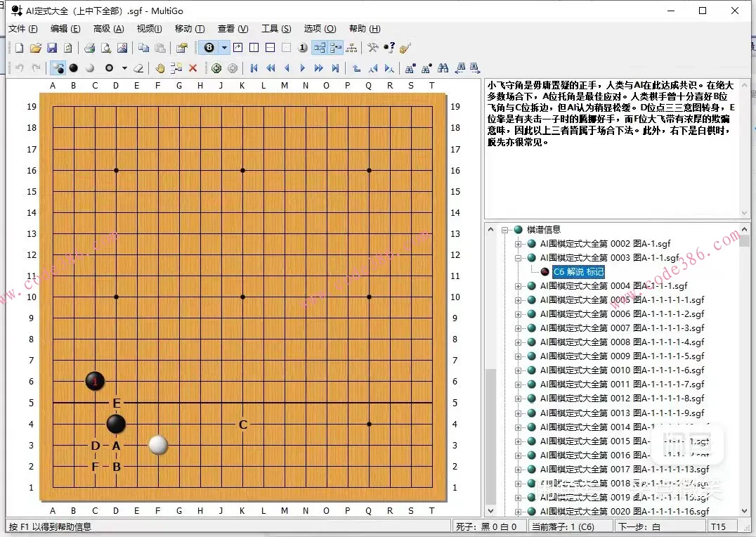The width and height of the screenshot is (756, 537).
Task: Switch to white stone placement mode
Action: pos(89,68)
